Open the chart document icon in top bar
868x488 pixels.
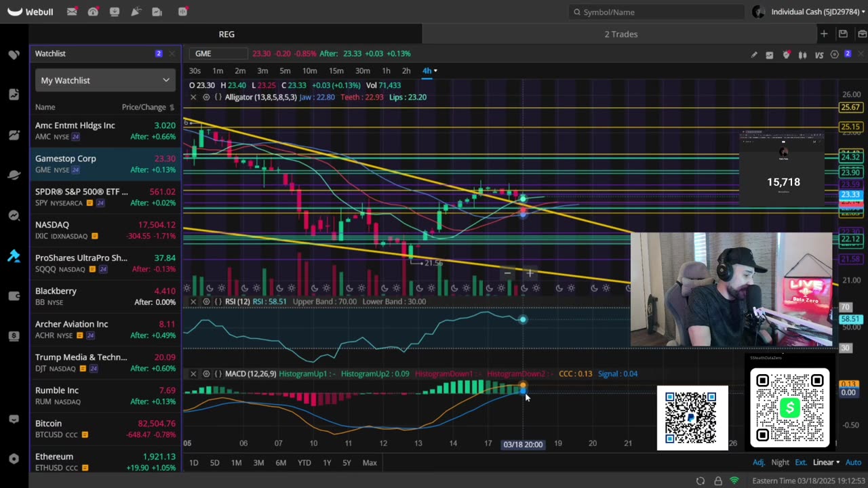[157, 12]
